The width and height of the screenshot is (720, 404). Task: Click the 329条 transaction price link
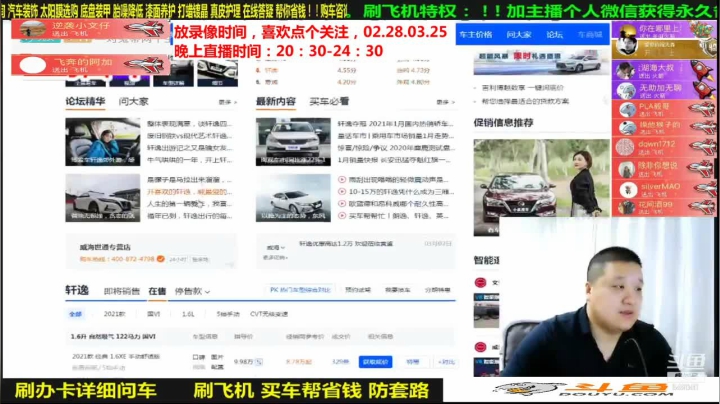(x=340, y=362)
